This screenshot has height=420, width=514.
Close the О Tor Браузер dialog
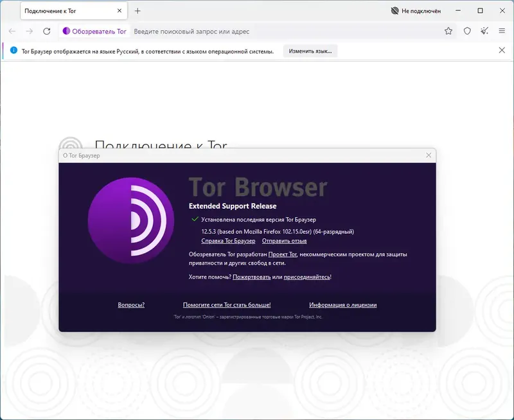pos(429,155)
